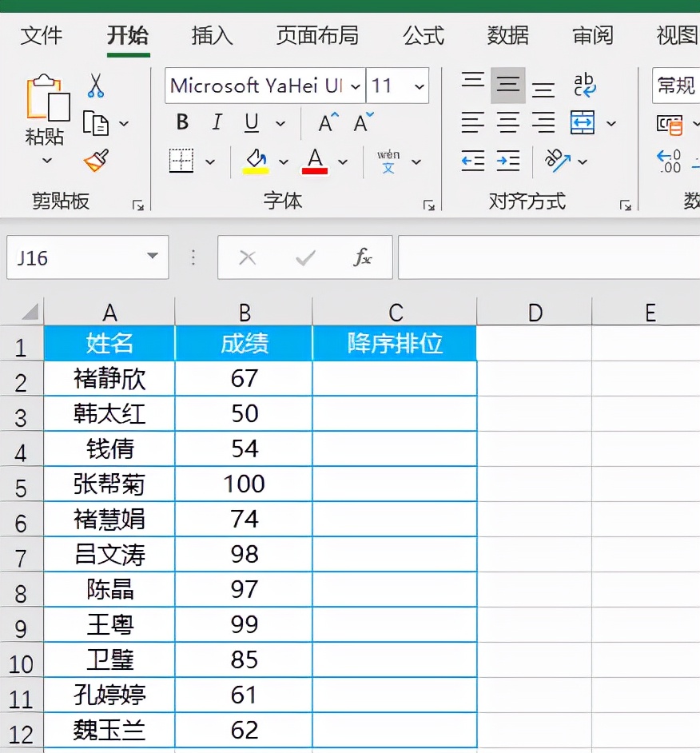Click the Cut scissors icon
The image size is (700, 753).
(96, 86)
